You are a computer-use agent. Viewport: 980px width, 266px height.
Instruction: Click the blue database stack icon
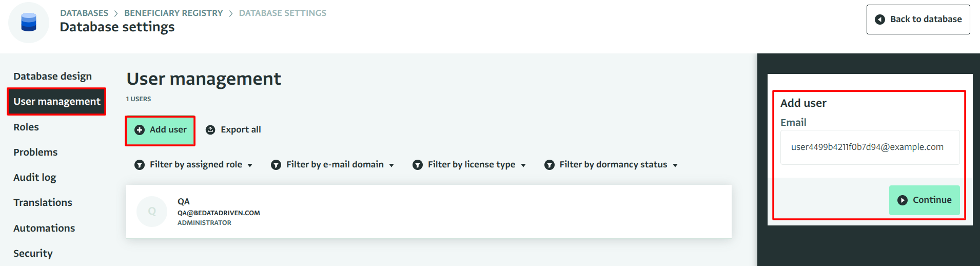click(29, 22)
